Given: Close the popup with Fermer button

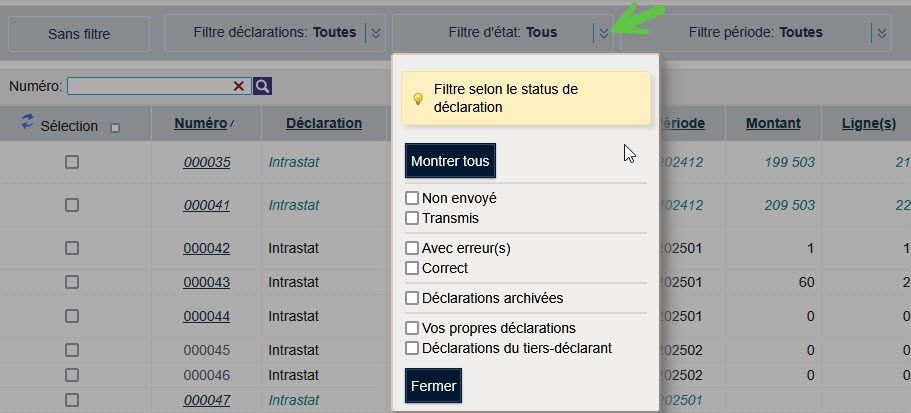Looking at the screenshot, I should (x=433, y=386).
